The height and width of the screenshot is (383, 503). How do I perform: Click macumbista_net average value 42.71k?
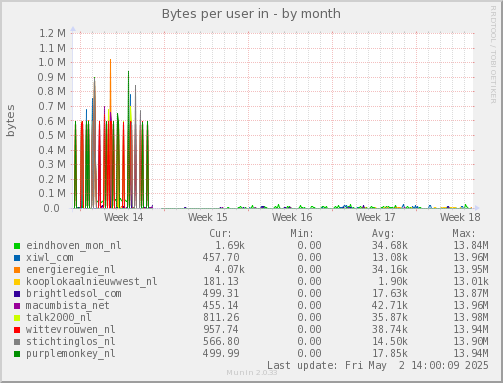(390, 306)
